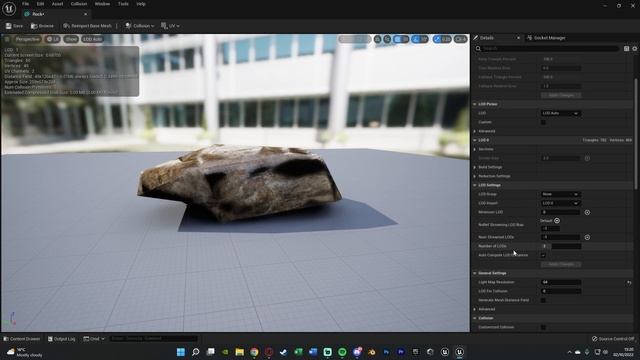Expand Reduction Settings section
This screenshot has height=360, width=640.
(x=475, y=176)
